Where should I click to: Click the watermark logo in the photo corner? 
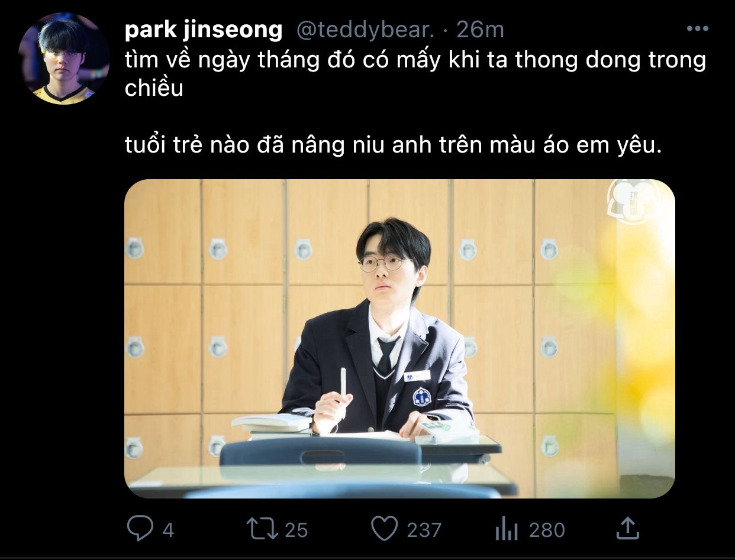click(x=634, y=201)
